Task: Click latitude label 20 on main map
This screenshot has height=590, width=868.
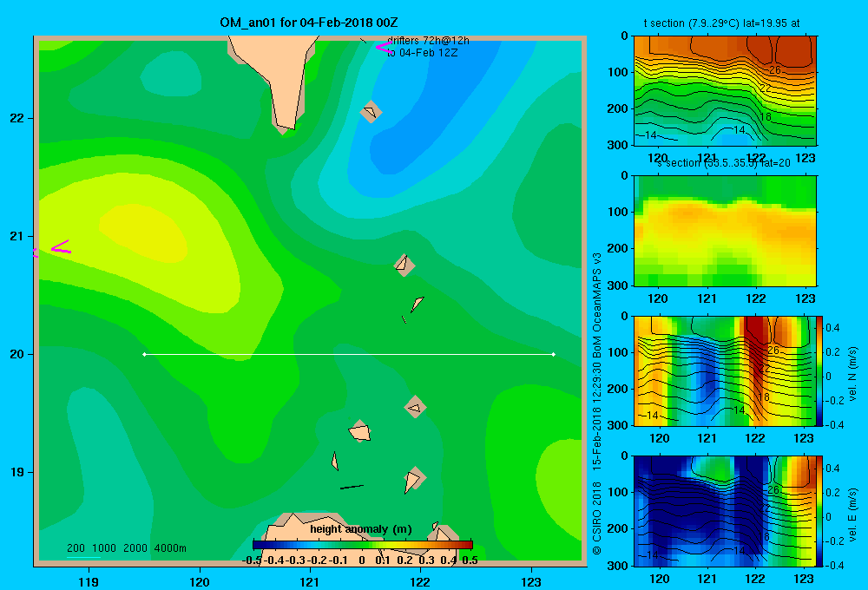Action: [17, 354]
